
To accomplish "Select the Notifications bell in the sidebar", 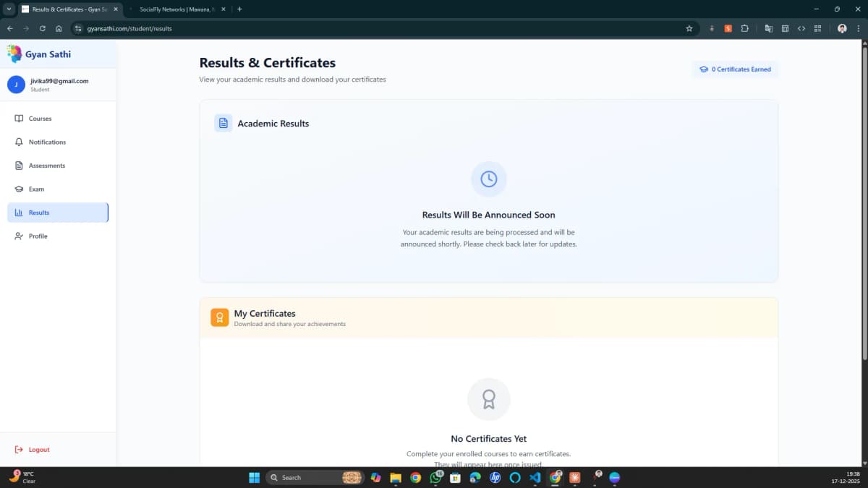I will (x=46, y=142).
